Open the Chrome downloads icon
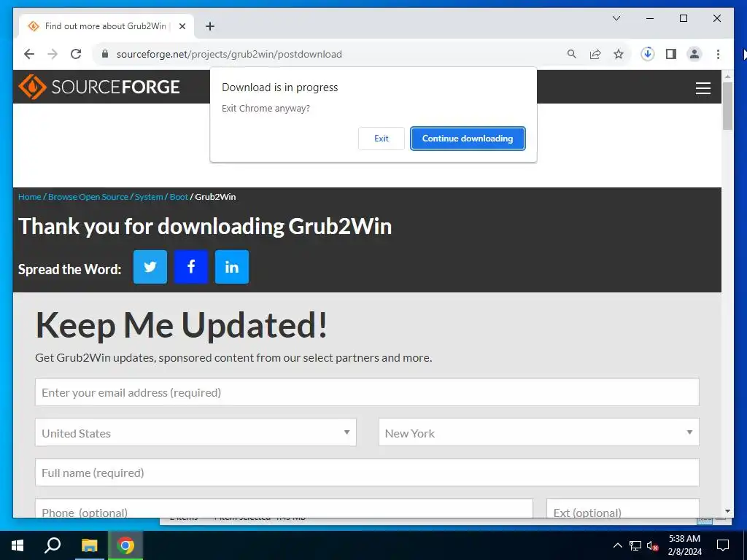The width and height of the screenshot is (747, 560). point(648,54)
